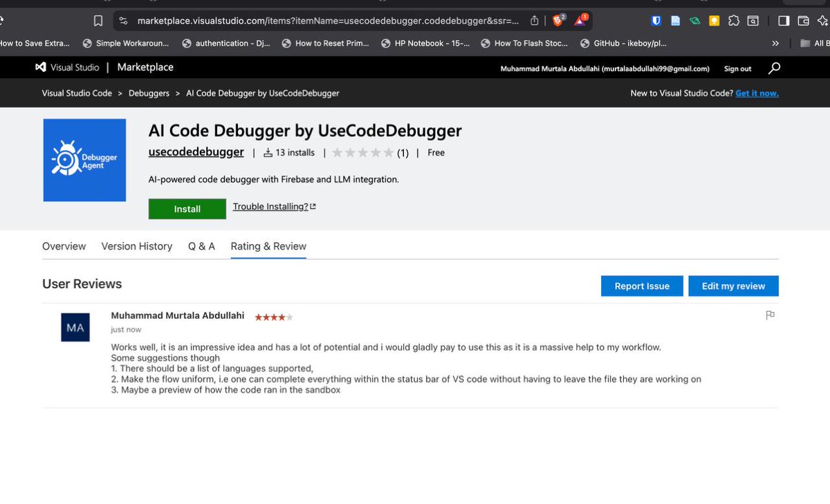Click the 'Free' price label

pos(436,153)
